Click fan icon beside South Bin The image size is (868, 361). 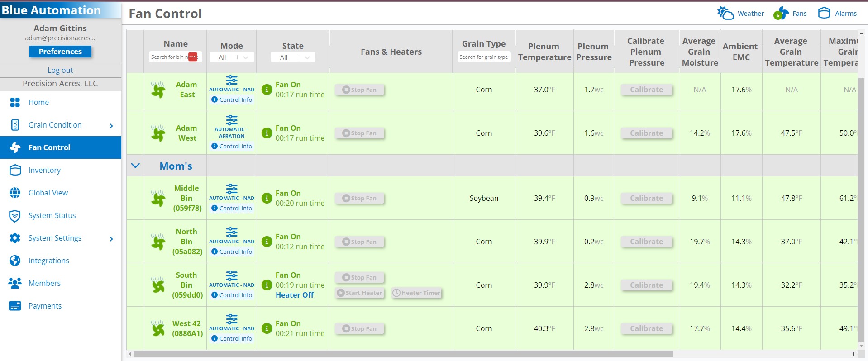[x=158, y=285]
